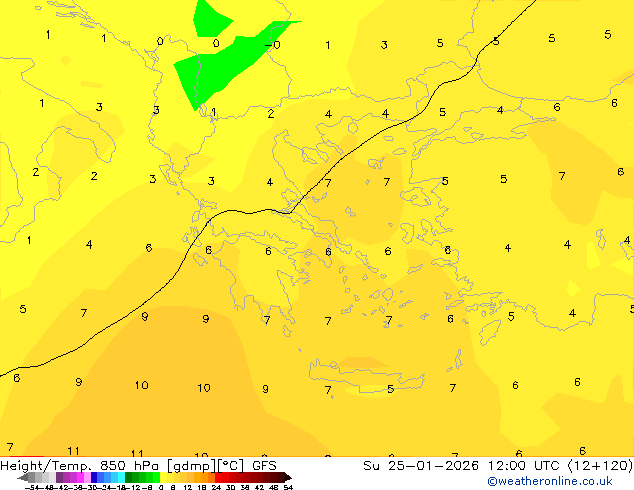634x490 pixels.
Task: Click the gray left arrow end of legend
Action: (23, 477)
